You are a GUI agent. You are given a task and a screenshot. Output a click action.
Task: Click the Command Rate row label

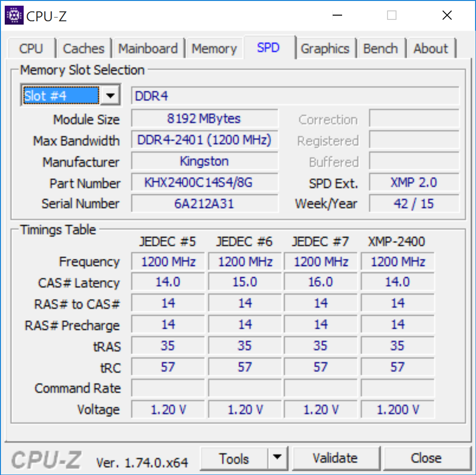[78, 388]
